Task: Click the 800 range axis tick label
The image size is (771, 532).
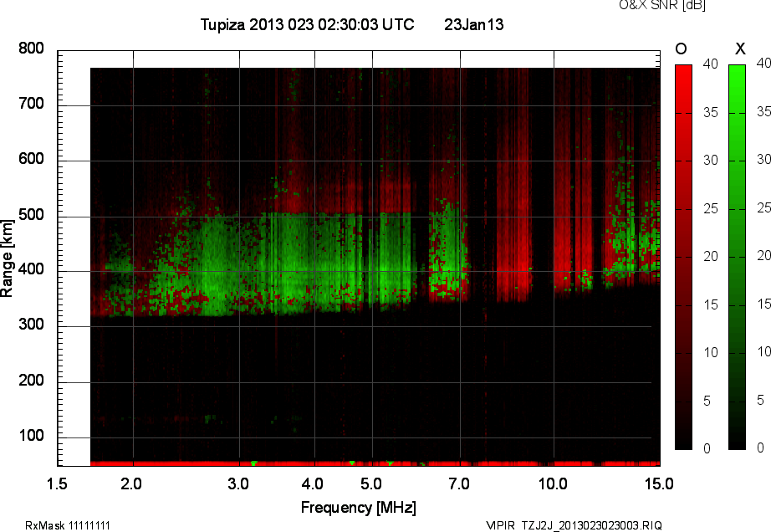Action: click(x=31, y=49)
